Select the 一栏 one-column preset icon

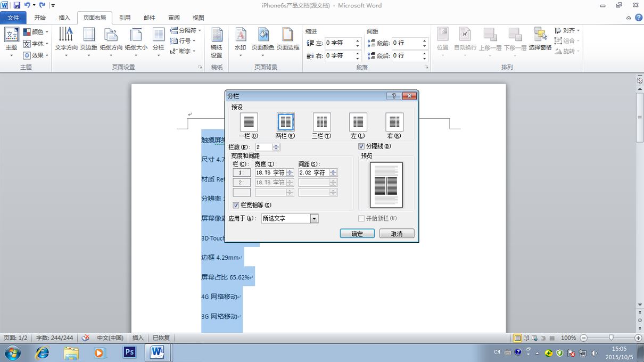(x=249, y=122)
